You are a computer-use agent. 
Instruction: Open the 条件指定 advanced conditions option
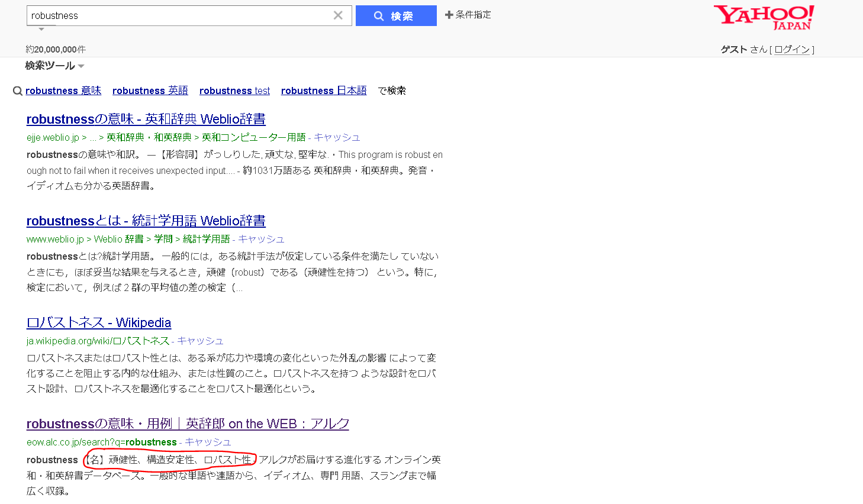coord(468,15)
